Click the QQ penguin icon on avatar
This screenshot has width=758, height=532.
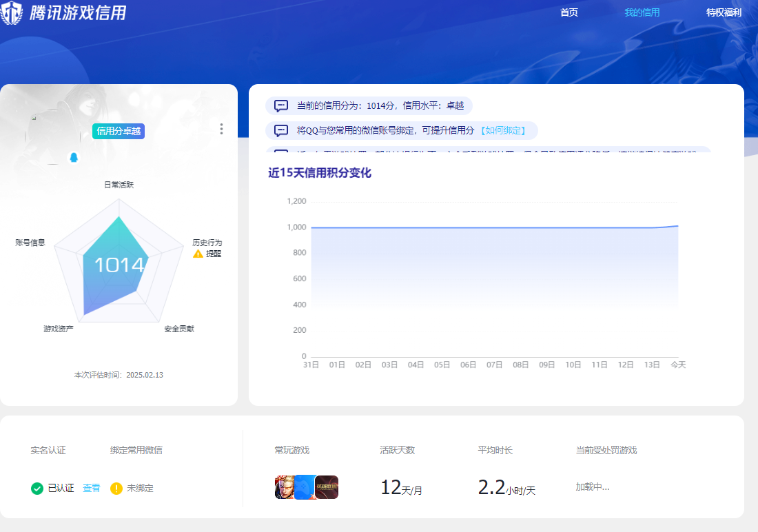[74, 158]
